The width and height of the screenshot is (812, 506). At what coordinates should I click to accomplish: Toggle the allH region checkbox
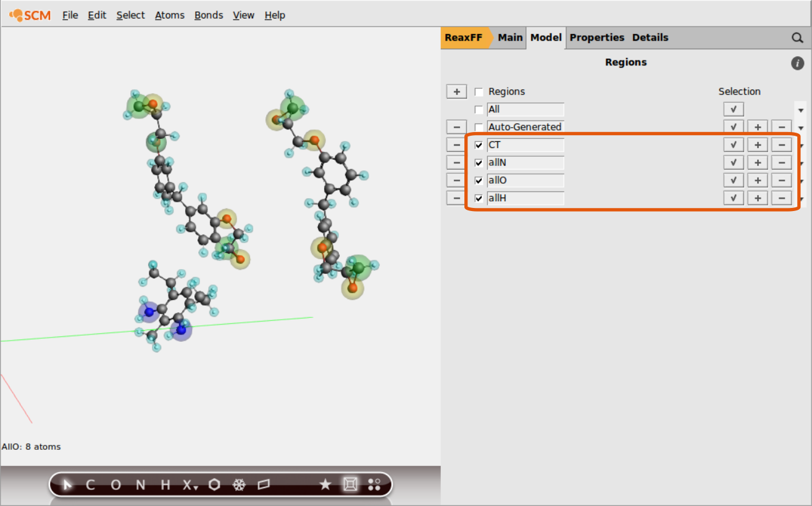click(x=479, y=199)
